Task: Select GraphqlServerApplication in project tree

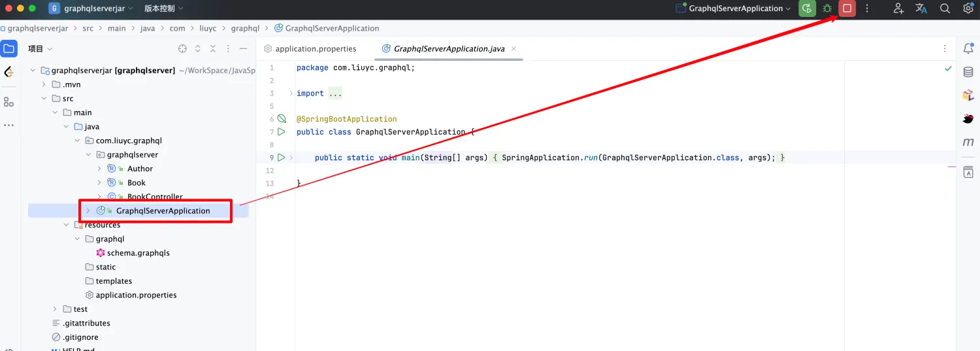Action: coord(163,210)
